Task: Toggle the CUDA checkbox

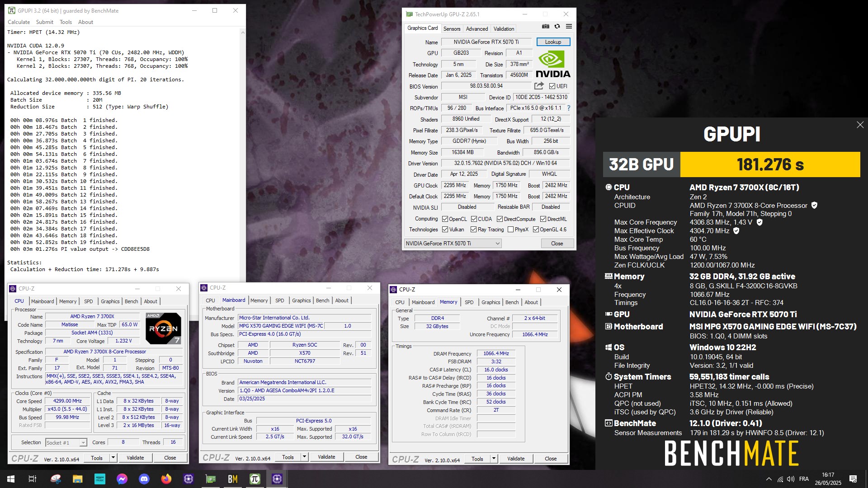Action: pyautogui.click(x=474, y=219)
